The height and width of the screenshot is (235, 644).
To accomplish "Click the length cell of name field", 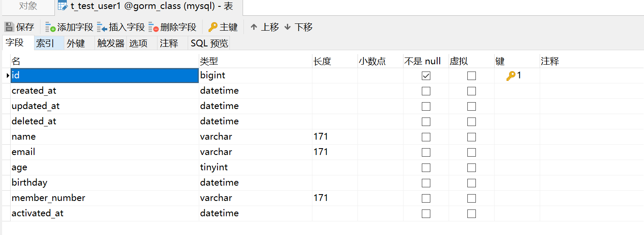I will (x=334, y=137).
